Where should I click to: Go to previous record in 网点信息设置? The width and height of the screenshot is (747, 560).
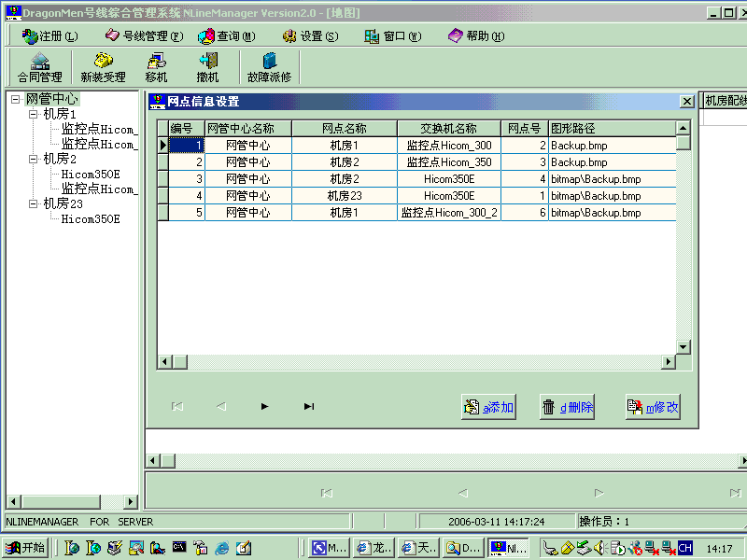(x=221, y=407)
